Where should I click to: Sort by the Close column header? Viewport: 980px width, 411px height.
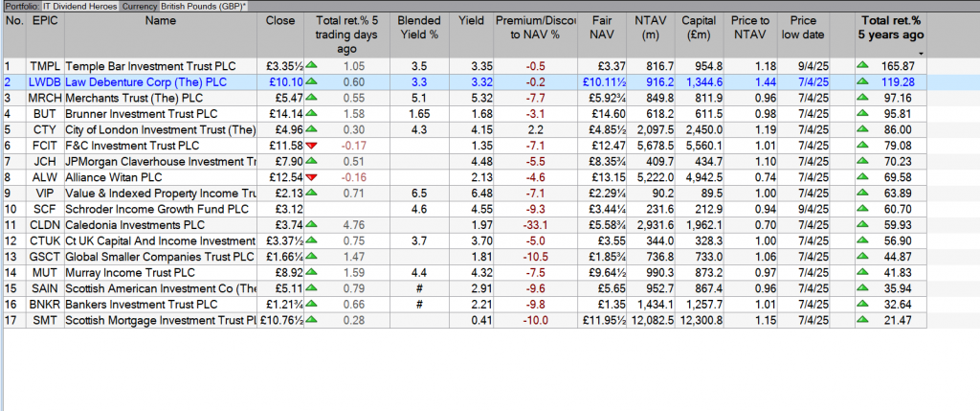pos(280,35)
